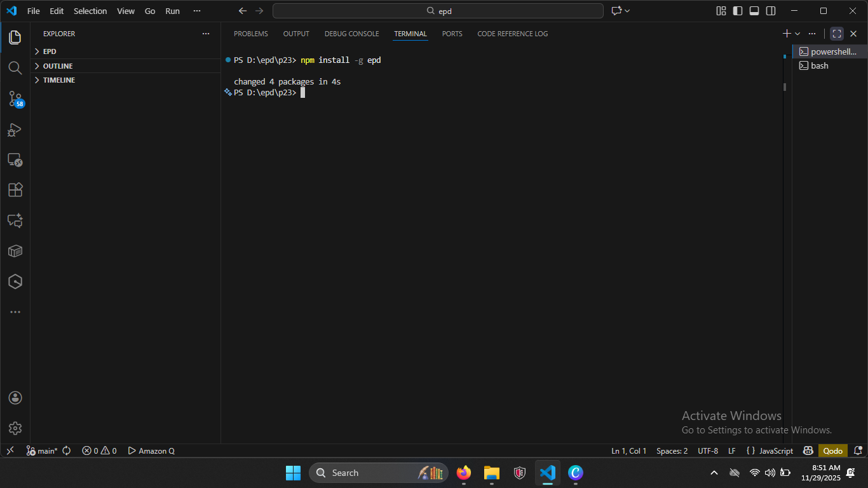
Task: Click the Amazon Q status bar button
Action: pyautogui.click(x=151, y=451)
